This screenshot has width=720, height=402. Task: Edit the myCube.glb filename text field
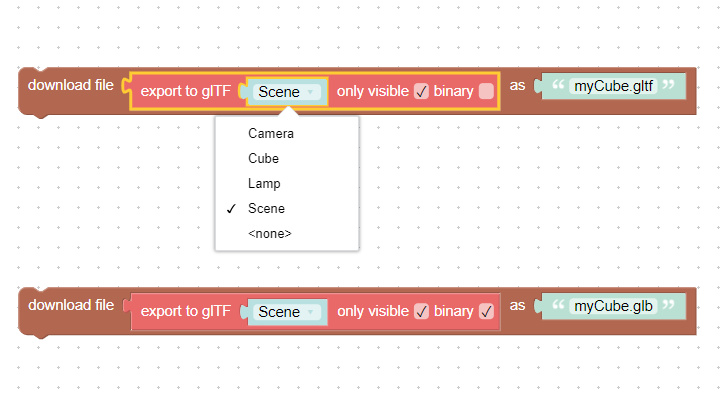[x=613, y=306]
